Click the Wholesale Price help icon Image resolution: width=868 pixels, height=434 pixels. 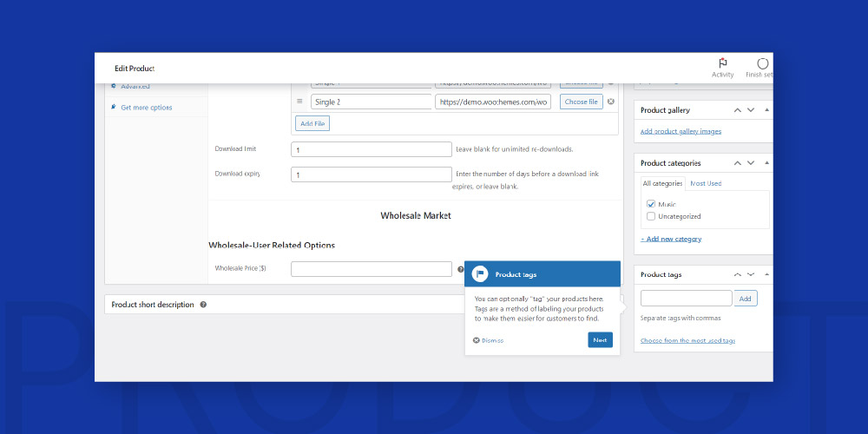(461, 270)
